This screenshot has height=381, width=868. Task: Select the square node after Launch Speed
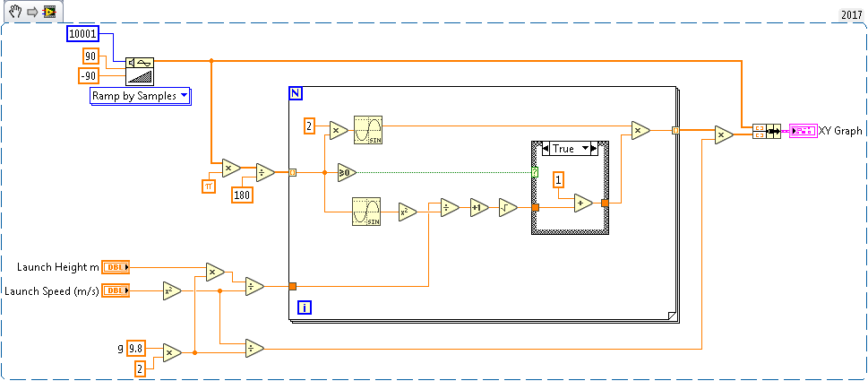point(172,290)
